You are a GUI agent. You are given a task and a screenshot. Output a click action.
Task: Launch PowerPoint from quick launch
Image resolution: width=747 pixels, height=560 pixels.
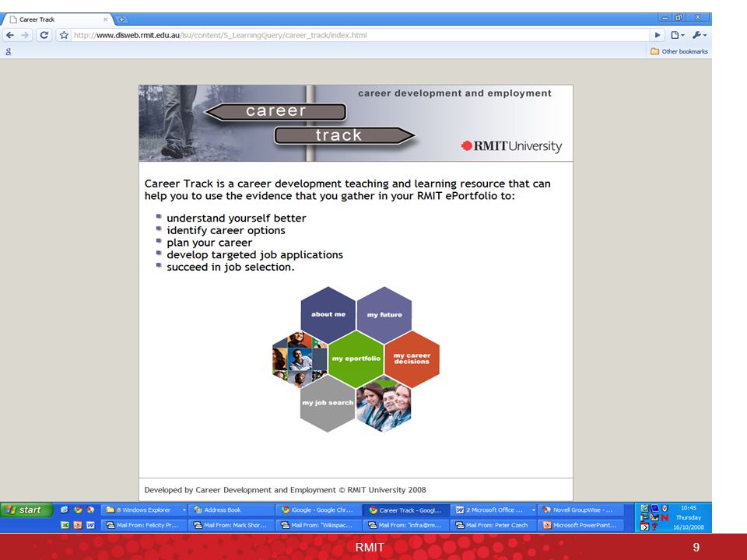tap(78, 525)
